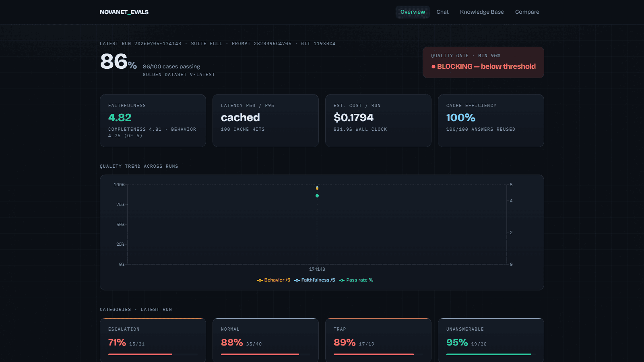
Task: Toggle the Pass rate % legend label
Action: (359, 280)
